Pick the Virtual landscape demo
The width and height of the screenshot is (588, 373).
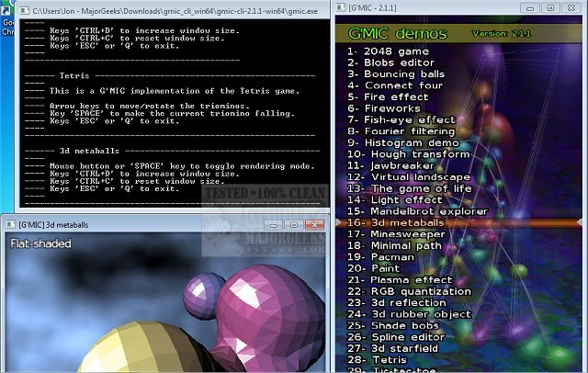[x=408, y=177]
